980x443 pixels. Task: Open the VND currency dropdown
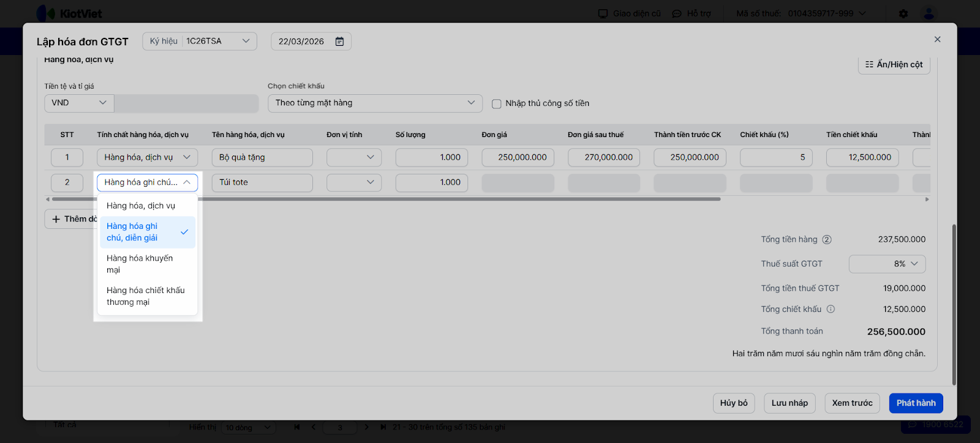pos(78,103)
